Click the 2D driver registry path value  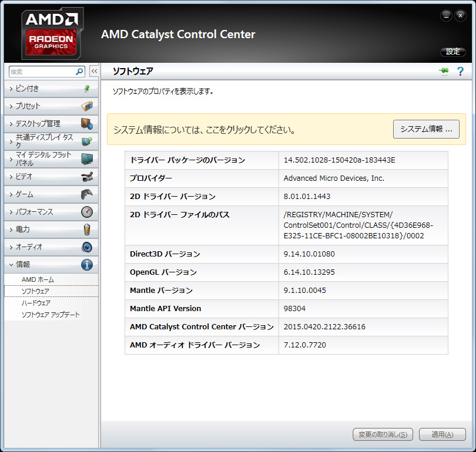pyautogui.click(x=358, y=225)
